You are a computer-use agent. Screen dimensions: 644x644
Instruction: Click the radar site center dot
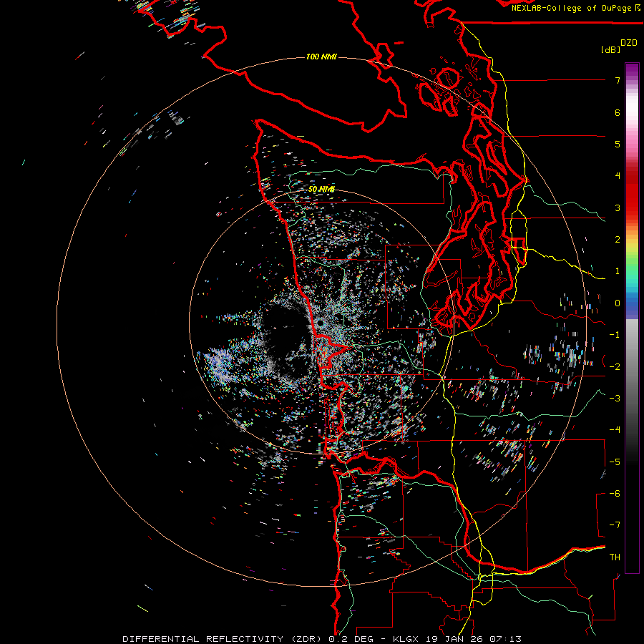pos(321,323)
